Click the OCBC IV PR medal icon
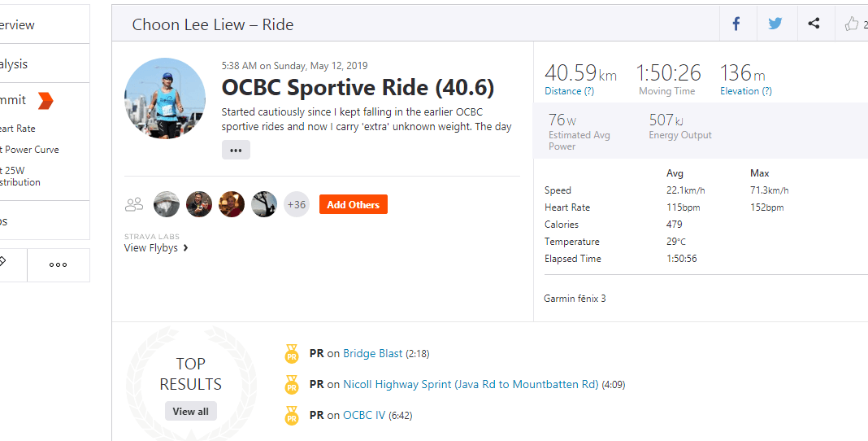 [292, 416]
